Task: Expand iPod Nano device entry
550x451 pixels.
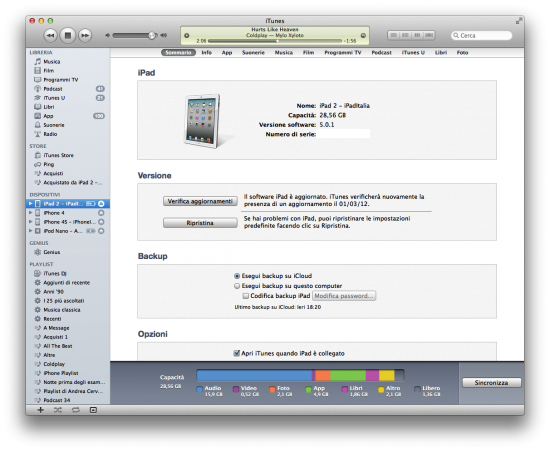Action: click(31, 231)
